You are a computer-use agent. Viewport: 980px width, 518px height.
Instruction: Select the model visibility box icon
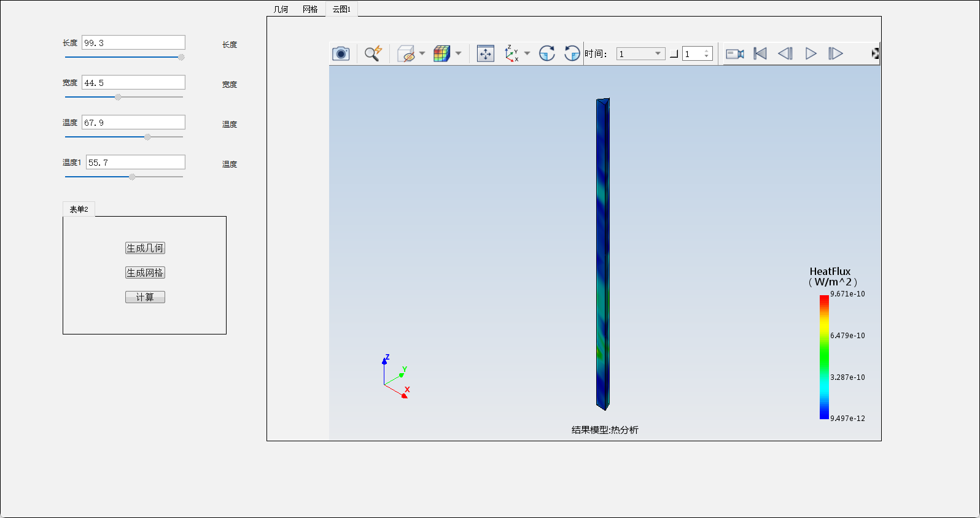(x=406, y=53)
